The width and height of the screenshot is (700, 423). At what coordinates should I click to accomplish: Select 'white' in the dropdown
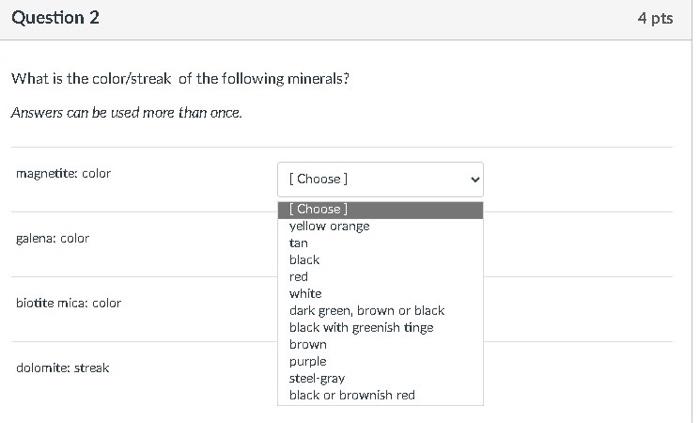pyautogui.click(x=305, y=294)
